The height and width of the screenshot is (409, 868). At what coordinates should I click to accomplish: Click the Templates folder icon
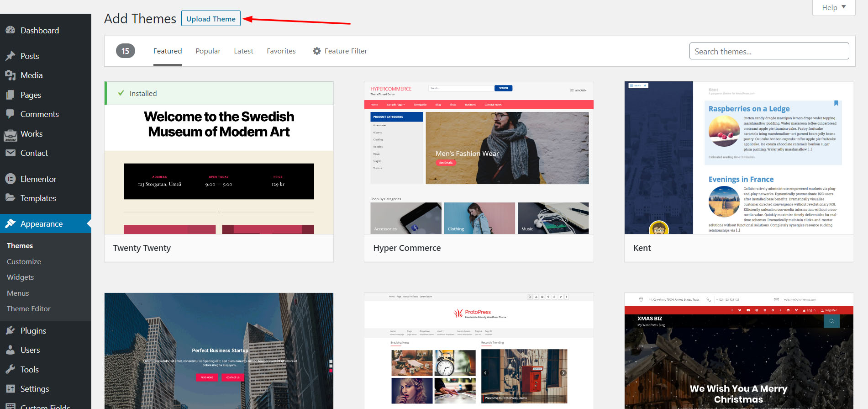pyautogui.click(x=11, y=198)
